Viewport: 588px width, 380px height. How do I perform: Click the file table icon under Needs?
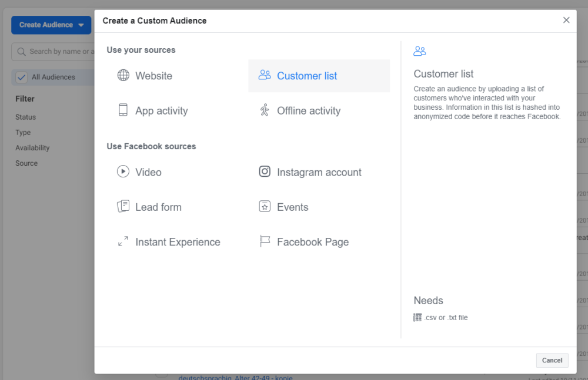pyautogui.click(x=417, y=317)
